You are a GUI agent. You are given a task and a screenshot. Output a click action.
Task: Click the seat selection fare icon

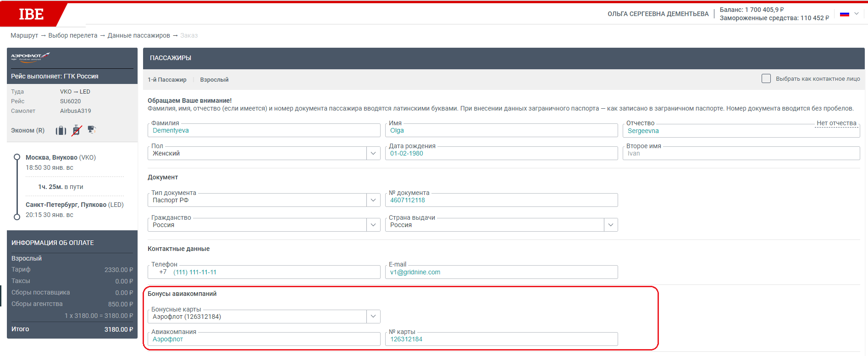tap(92, 130)
